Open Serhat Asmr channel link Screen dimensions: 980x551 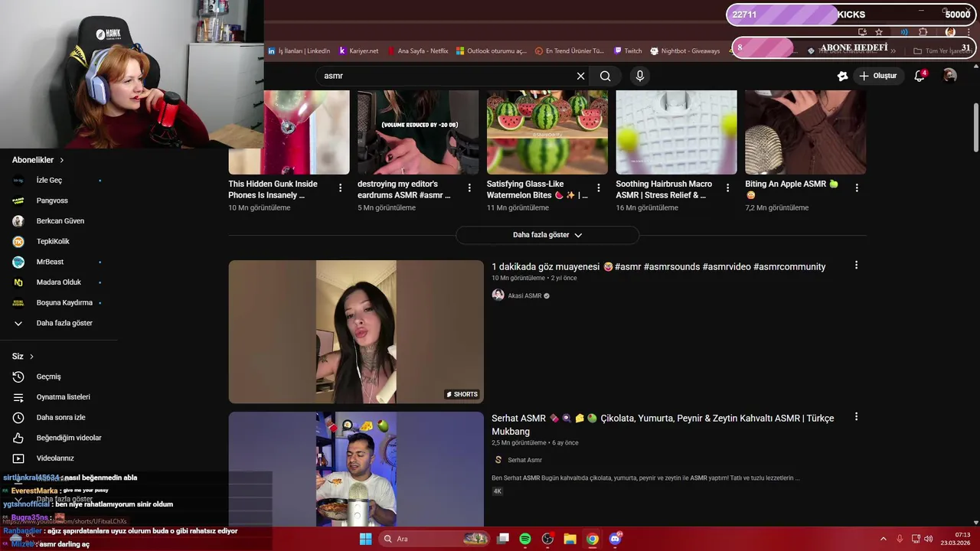(x=524, y=460)
